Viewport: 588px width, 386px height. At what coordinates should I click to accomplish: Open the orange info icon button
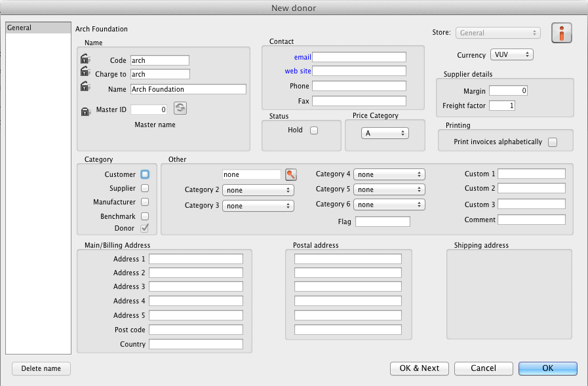coord(562,33)
